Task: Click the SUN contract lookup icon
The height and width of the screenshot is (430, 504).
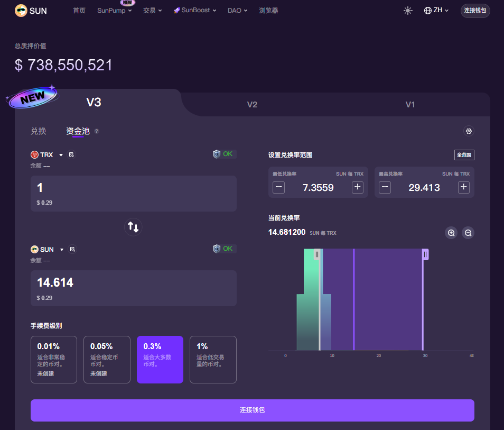Action: tap(72, 250)
